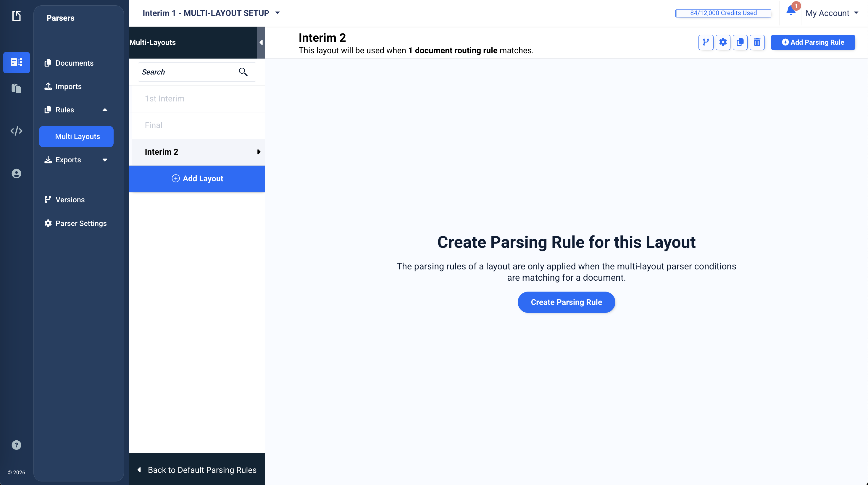The width and height of the screenshot is (868, 485).
Task: Open document routing rules branch icon
Action: click(706, 42)
